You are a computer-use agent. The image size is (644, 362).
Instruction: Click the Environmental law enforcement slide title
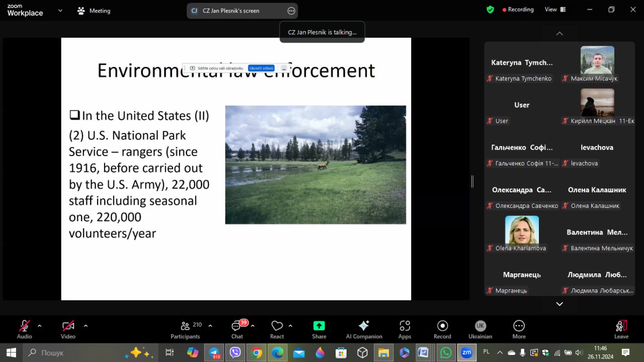click(x=236, y=70)
